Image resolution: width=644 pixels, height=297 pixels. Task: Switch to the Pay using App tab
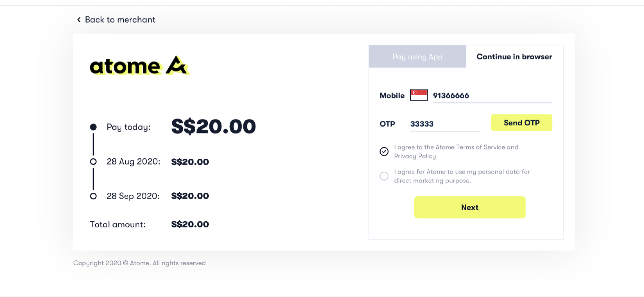click(x=417, y=57)
